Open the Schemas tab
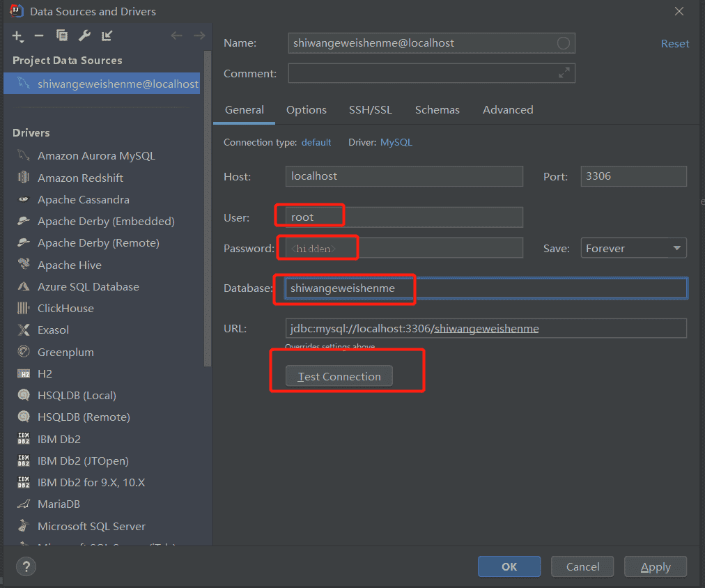The height and width of the screenshot is (588, 705). (x=437, y=109)
